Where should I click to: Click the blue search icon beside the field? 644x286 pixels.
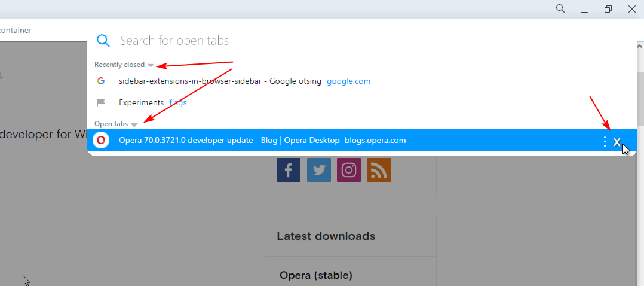coord(103,40)
